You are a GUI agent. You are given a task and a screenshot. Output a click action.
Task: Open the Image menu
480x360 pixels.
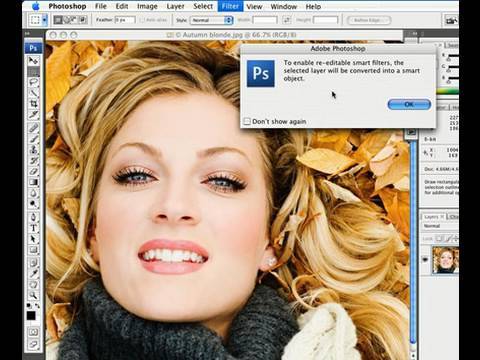point(147,6)
